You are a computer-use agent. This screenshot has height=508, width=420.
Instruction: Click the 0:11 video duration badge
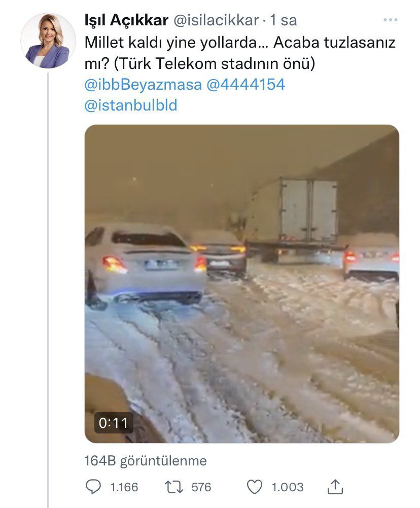pos(114,423)
